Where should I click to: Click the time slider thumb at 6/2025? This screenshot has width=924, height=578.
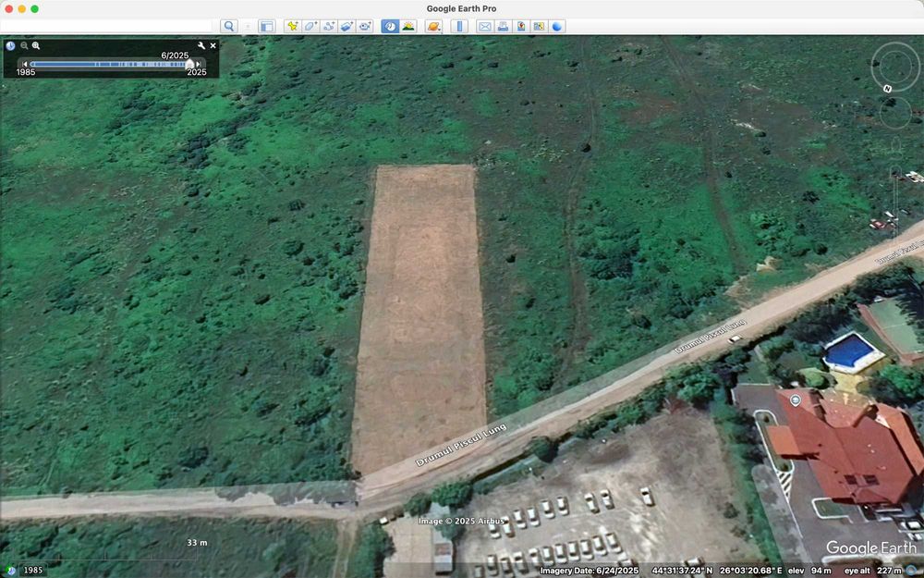[189, 64]
